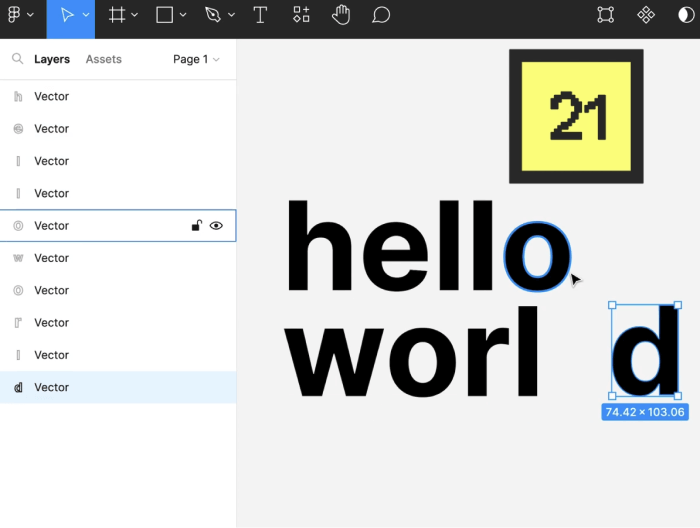Select the Comment tool
This screenshot has height=528, width=700.
[x=381, y=15]
